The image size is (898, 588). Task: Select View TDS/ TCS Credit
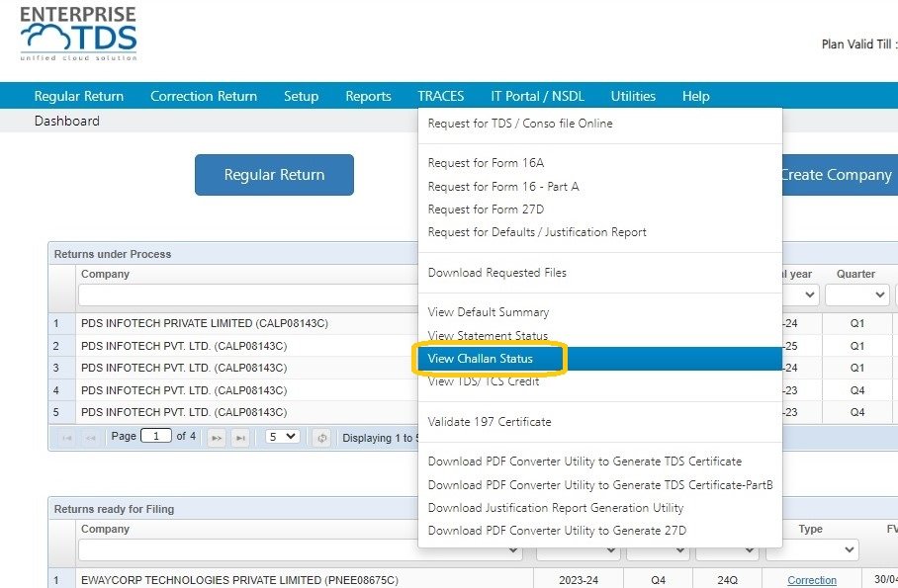[x=600, y=381]
